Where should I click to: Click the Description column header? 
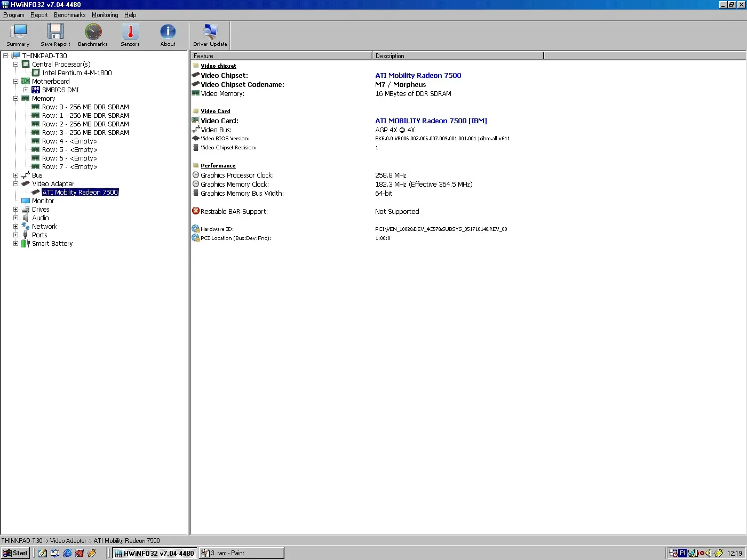click(458, 55)
